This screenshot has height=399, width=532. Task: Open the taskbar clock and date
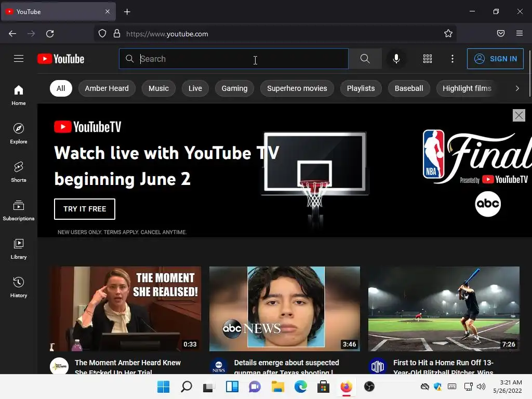point(508,387)
